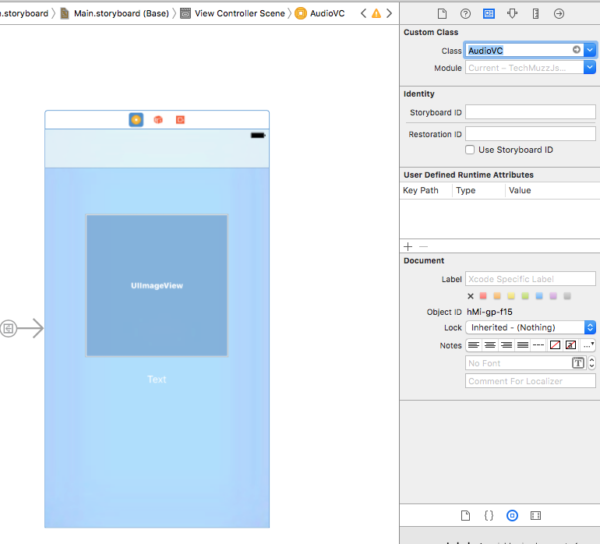The image size is (600, 544).
Task: Select the blue label color
Action: click(539, 296)
